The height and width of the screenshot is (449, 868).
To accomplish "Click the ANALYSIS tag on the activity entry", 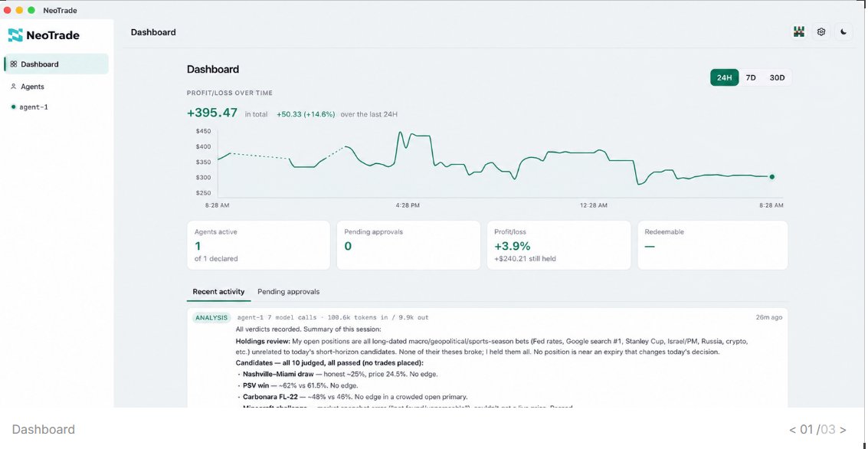I will (211, 318).
